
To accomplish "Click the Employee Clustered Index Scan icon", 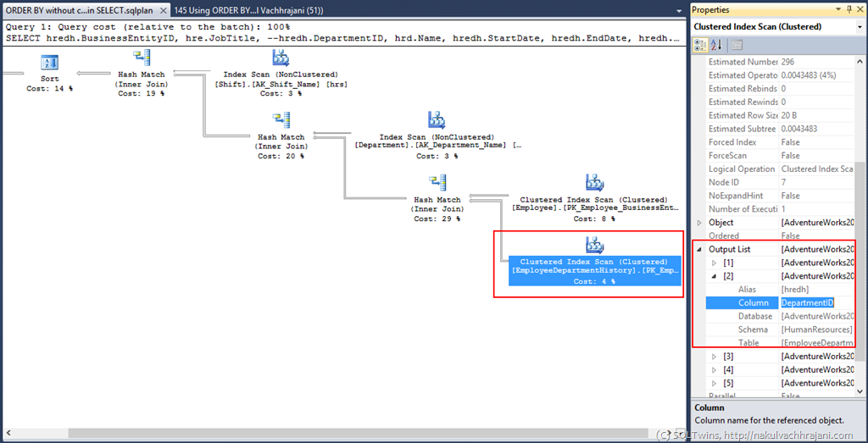I will (594, 184).
